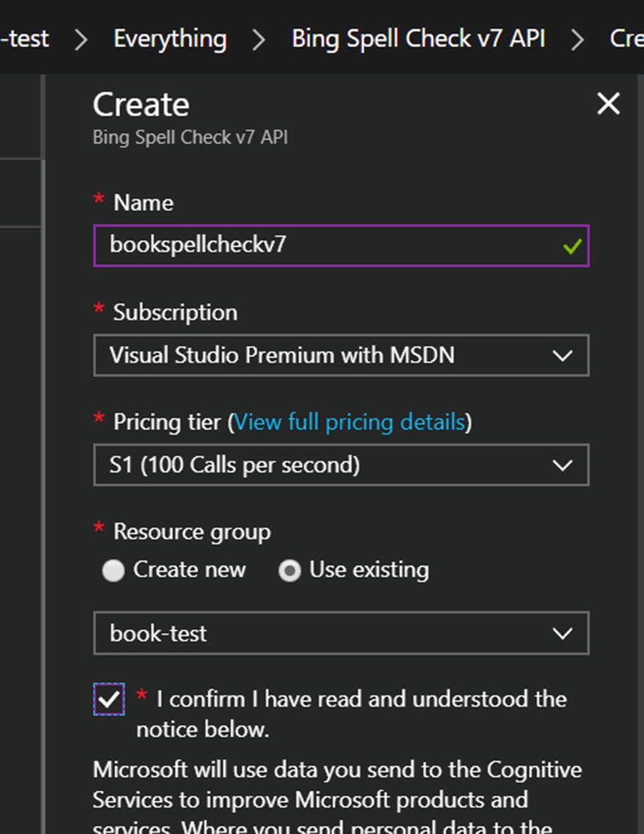Select the Use existing radio button
Screen dimensions: 644x834
pyautogui.click(x=289, y=571)
